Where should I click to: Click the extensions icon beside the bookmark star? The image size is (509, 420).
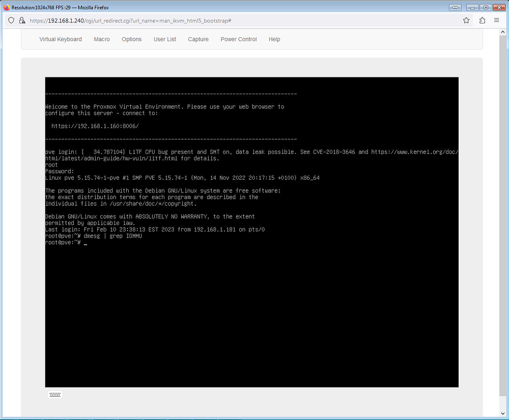[482, 20]
